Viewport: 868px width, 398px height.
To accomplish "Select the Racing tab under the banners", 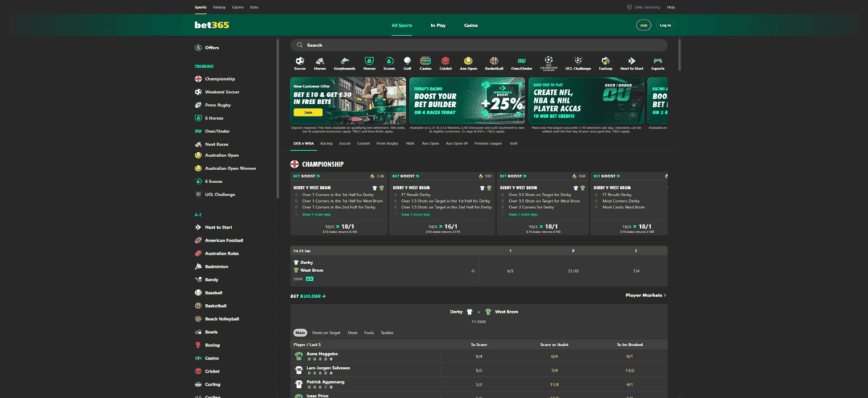I will point(326,143).
